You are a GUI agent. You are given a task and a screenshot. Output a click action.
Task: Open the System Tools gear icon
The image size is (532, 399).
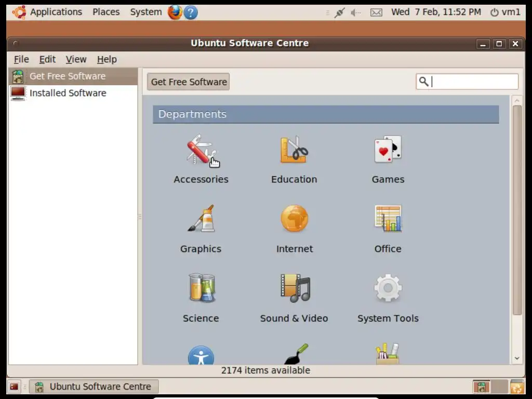[388, 288]
